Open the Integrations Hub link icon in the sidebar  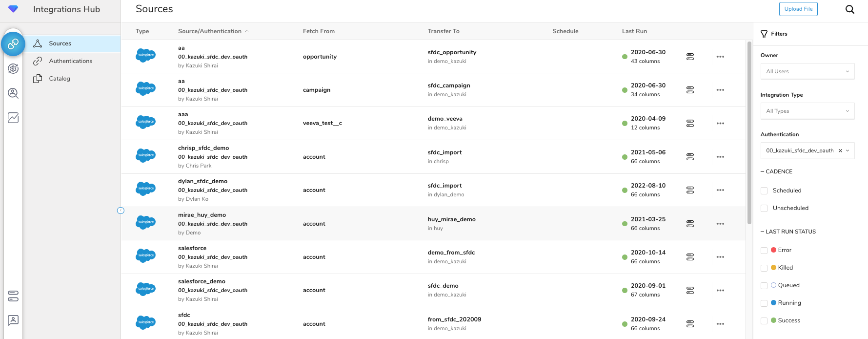point(13,44)
